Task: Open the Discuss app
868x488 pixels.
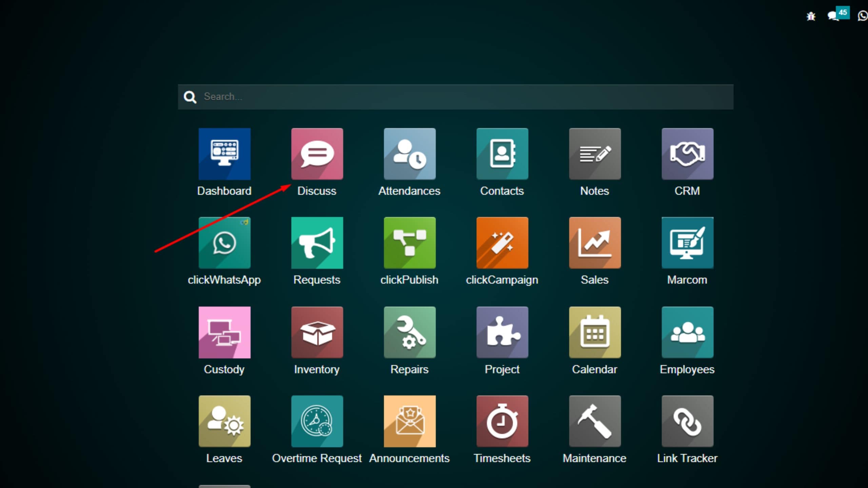Action: (x=317, y=154)
